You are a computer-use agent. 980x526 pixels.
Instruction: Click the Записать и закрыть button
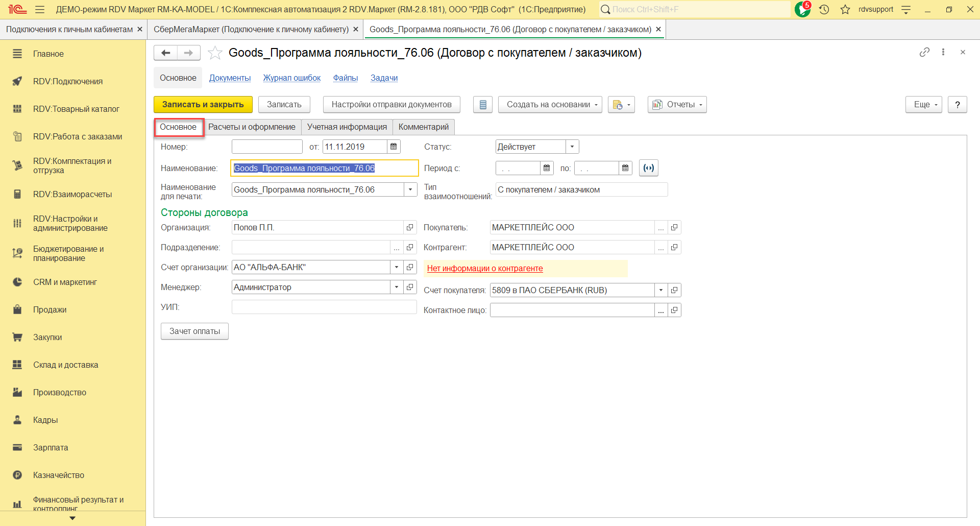click(x=203, y=105)
